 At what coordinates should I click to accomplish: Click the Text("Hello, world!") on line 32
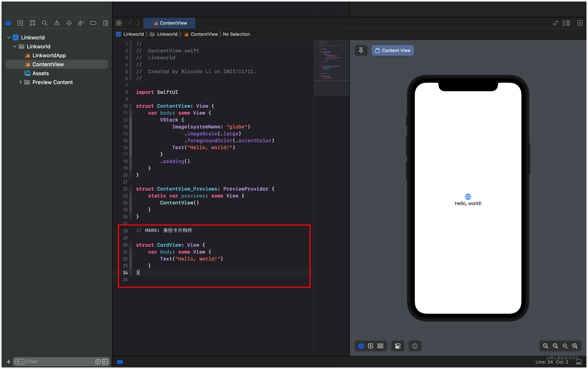point(191,259)
